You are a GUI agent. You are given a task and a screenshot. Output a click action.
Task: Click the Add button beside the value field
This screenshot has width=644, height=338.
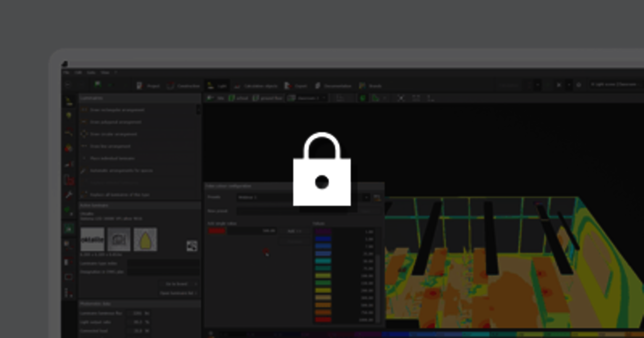293,231
